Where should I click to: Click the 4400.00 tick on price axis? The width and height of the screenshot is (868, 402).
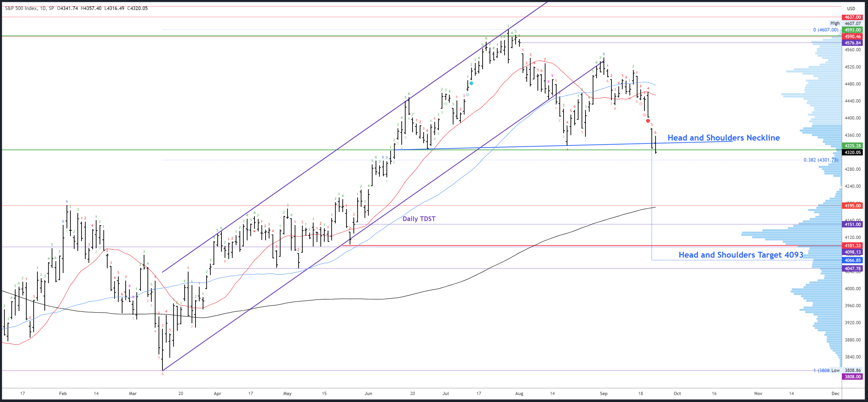pyautogui.click(x=853, y=118)
